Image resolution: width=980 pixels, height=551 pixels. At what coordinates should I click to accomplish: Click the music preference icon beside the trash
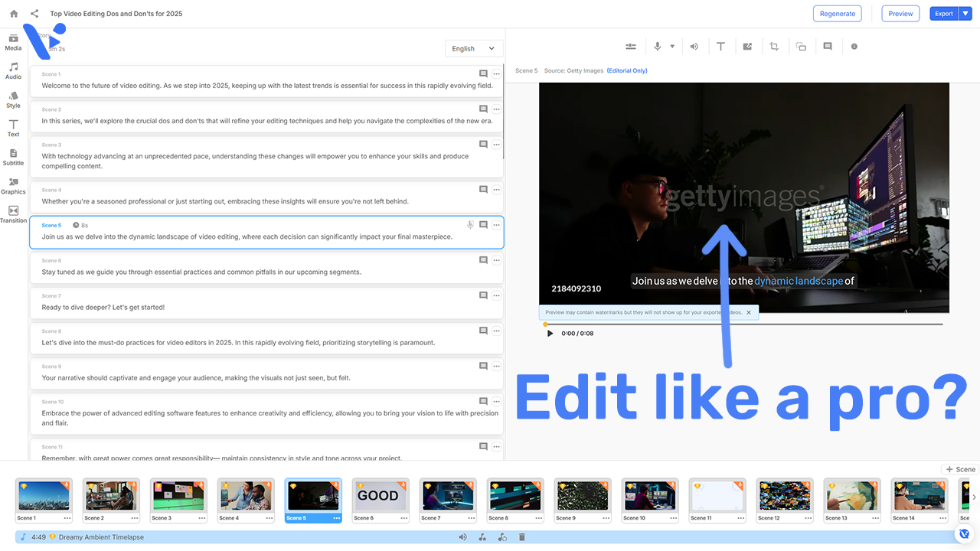point(502,537)
